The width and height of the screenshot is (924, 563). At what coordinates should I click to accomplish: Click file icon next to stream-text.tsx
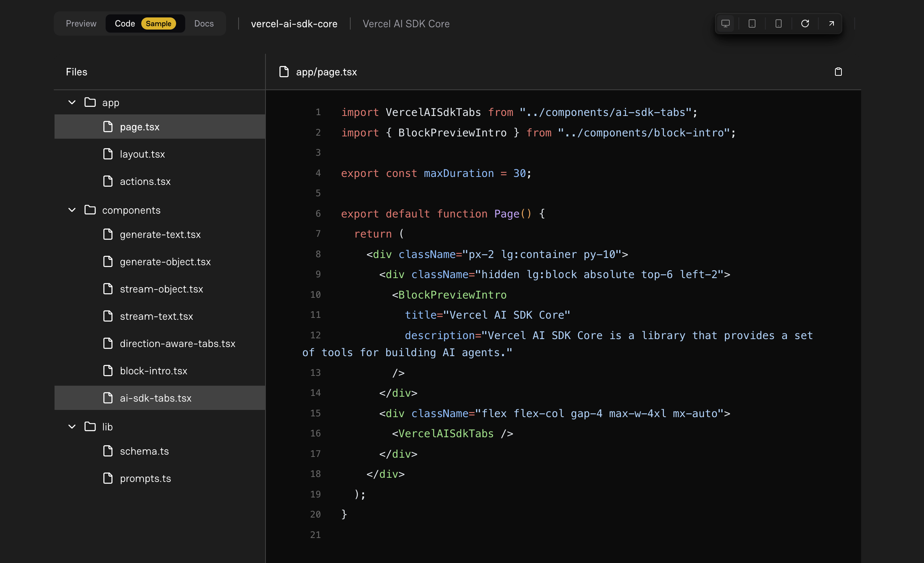[108, 316]
